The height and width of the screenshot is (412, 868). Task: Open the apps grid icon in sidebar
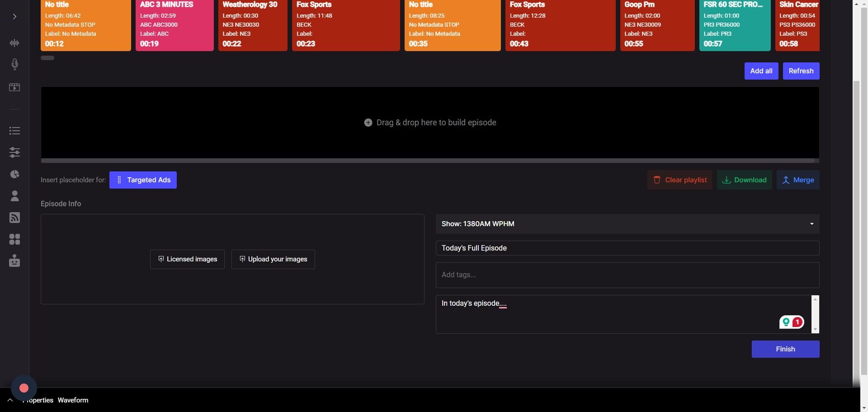[14, 239]
